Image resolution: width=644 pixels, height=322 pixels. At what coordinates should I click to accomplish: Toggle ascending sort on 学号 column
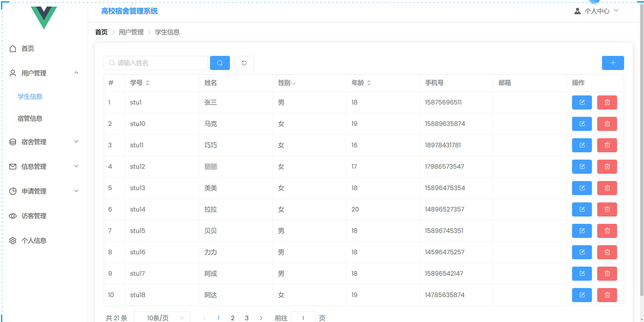coord(148,81)
